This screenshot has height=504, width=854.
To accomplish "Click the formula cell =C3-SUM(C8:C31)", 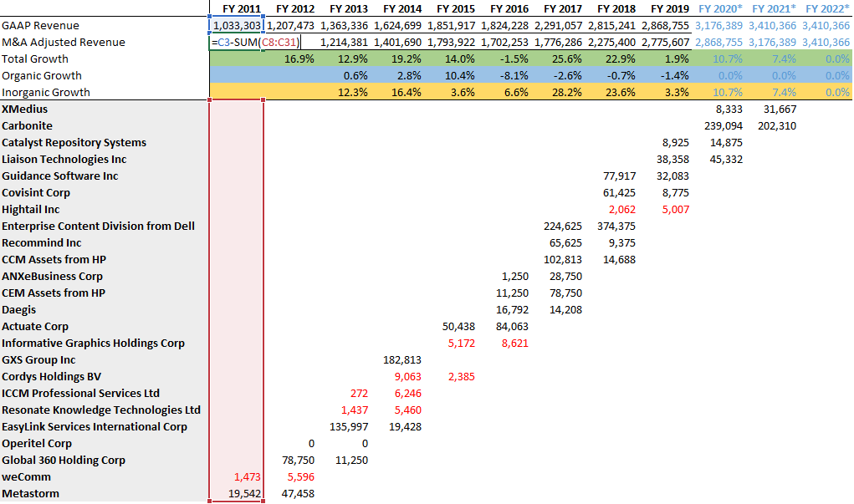I will 256,43.
